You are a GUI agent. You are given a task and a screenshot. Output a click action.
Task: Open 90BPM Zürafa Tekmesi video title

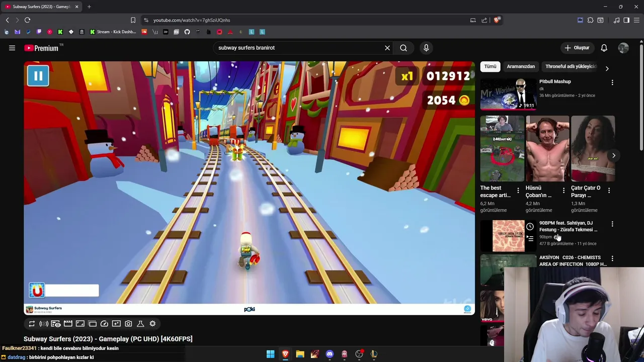[x=569, y=226]
